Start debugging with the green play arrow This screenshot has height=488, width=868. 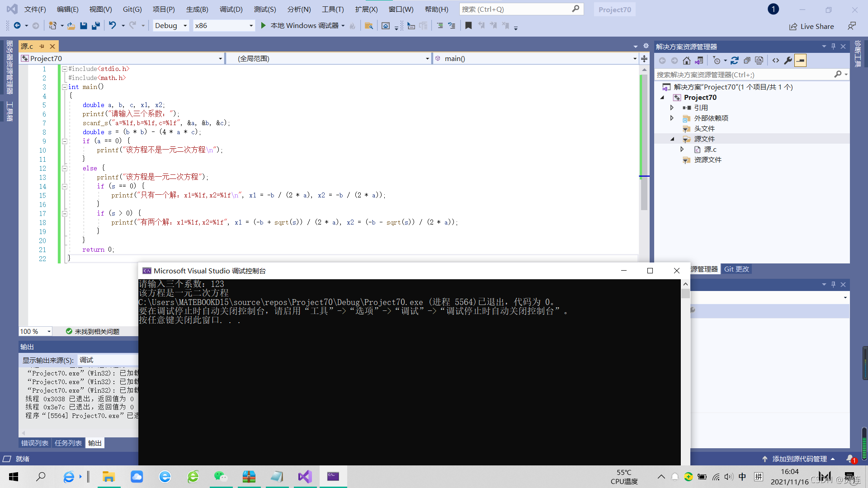(263, 26)
